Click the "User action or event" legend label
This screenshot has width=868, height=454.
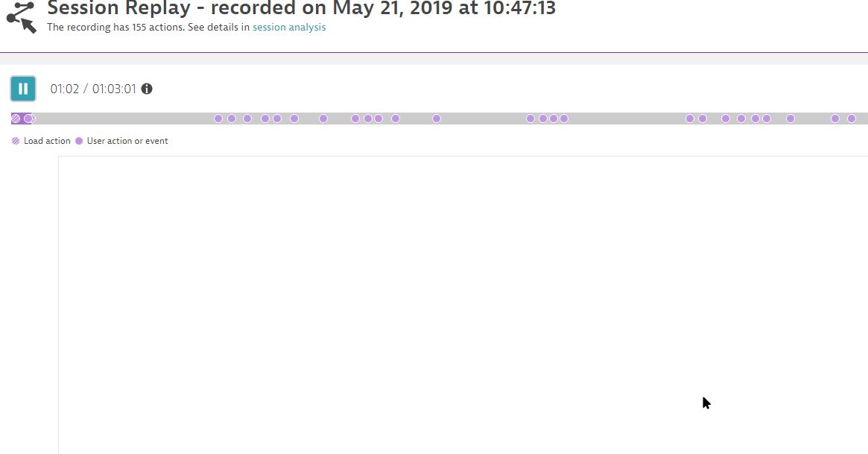click(x=127, y=141)
